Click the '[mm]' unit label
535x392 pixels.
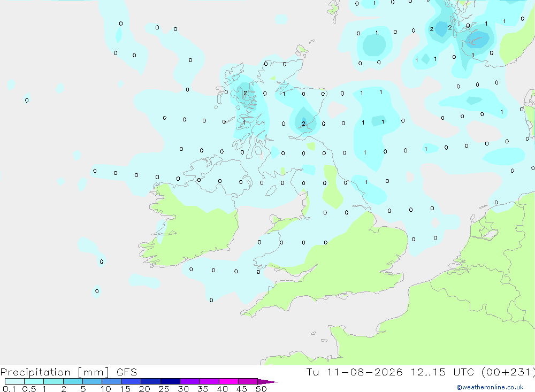[94, 372]
